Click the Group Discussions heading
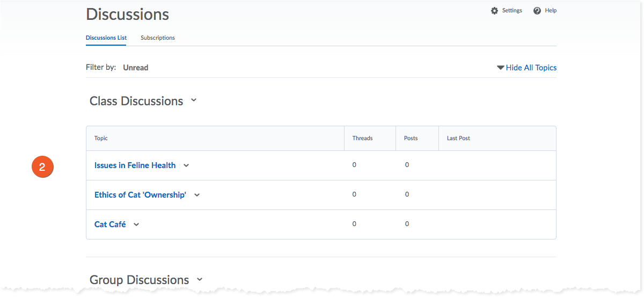 [x=139, y=280]
